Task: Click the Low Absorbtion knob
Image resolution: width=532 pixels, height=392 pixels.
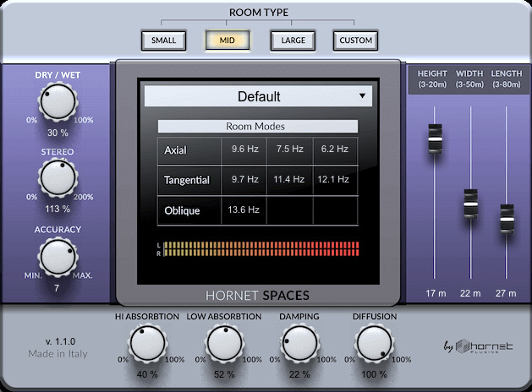Action: coord(225,344)
